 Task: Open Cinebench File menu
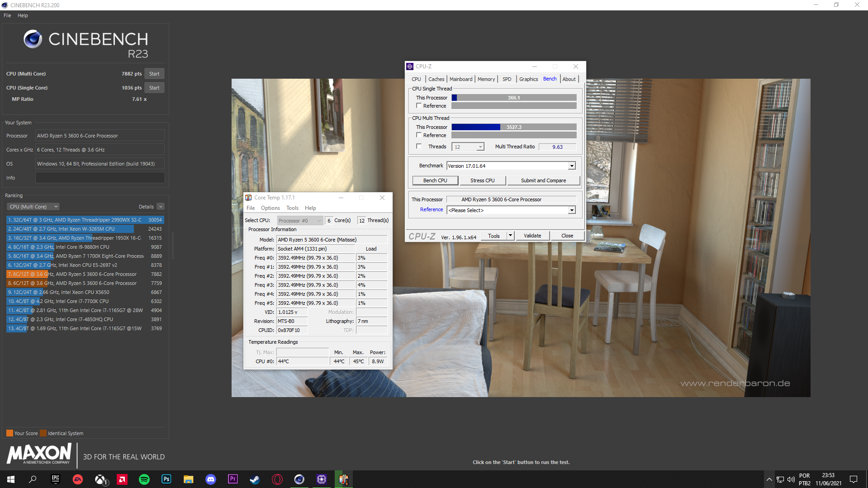(7, 15)
